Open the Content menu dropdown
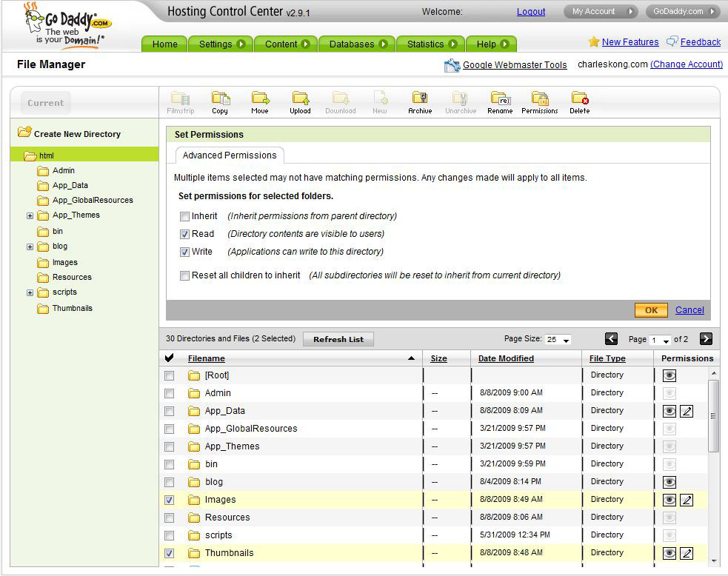728x576 pixels. pyautogui.click(x=287, y=44)
